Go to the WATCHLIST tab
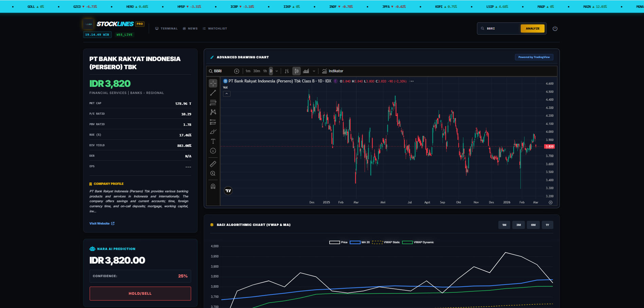This screenshot has width=644, height=308. pos(215,28)
